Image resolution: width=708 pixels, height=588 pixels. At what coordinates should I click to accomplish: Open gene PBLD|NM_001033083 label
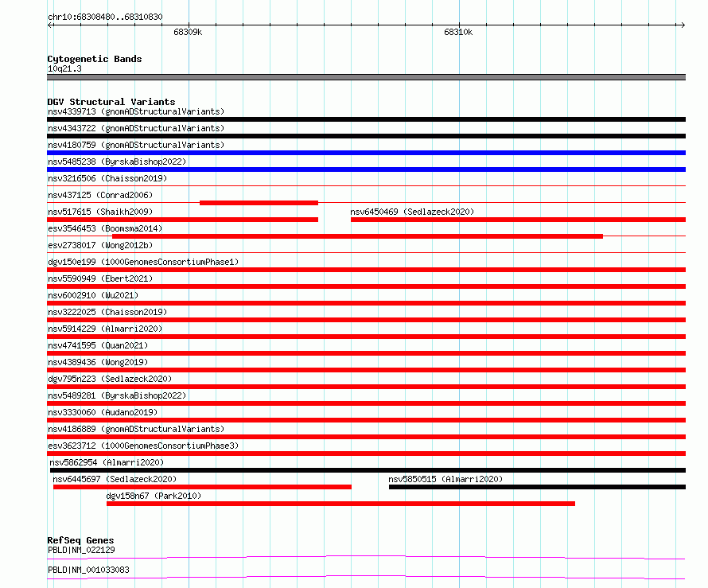(88, 570)
